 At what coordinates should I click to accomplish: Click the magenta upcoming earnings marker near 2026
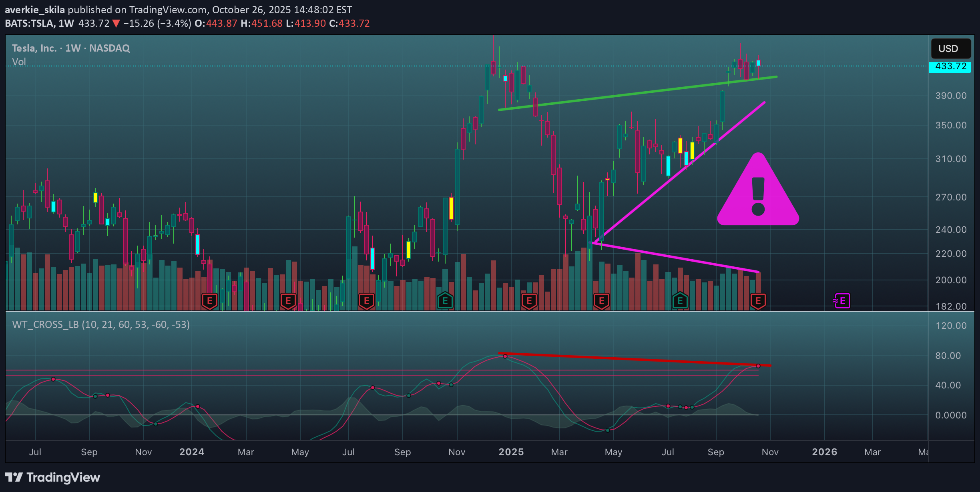pyautogui.click(x=842, y=301)
